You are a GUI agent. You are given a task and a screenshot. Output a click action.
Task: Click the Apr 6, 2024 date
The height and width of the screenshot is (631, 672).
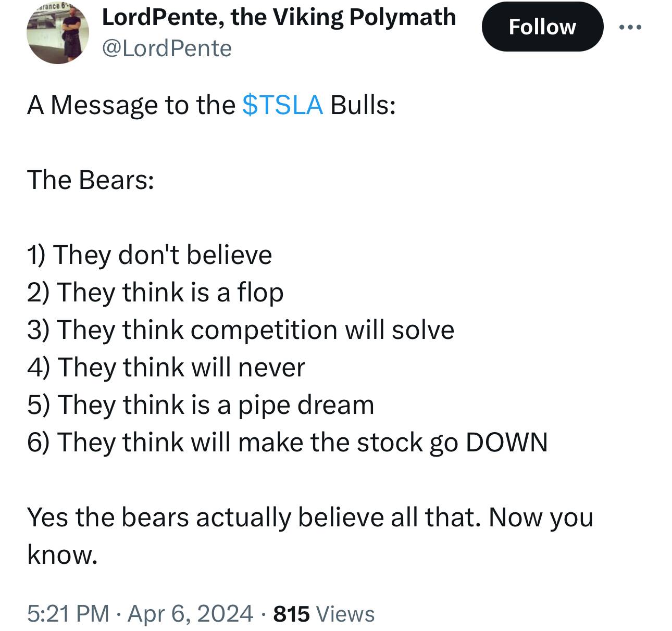190,613
